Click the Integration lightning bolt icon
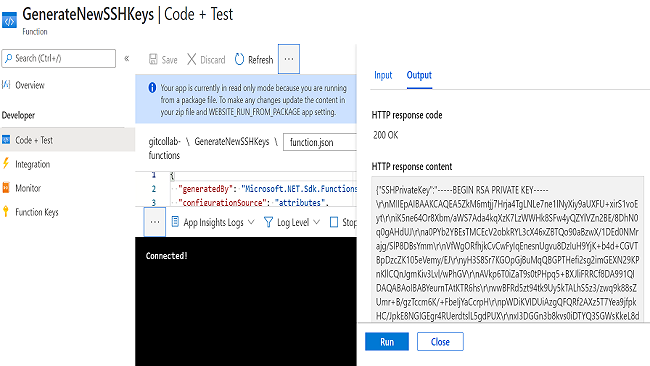This screenshot has height=366, width=650. [x=6, y=164]
